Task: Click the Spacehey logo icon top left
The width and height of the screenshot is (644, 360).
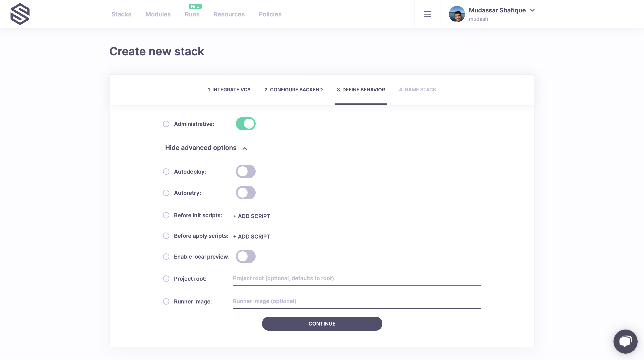Action: coord(20,14)
